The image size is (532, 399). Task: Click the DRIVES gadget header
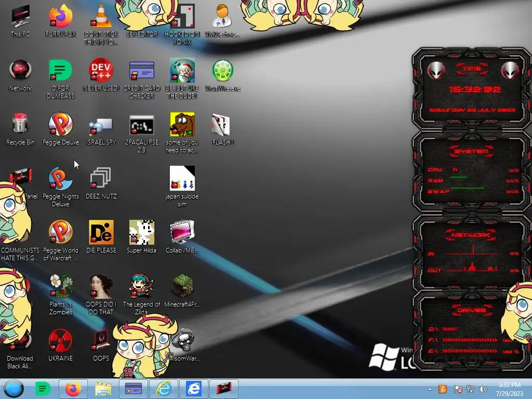(472, 310)
